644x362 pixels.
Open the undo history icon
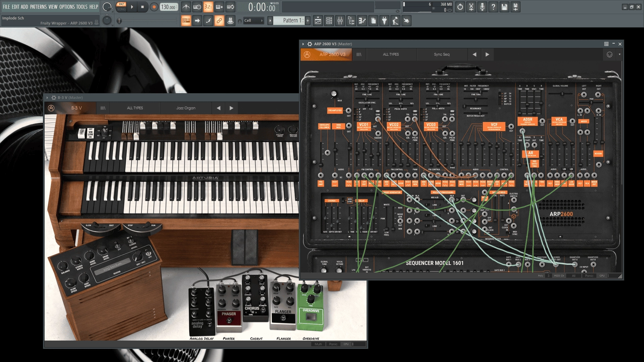tap(460, 7)
